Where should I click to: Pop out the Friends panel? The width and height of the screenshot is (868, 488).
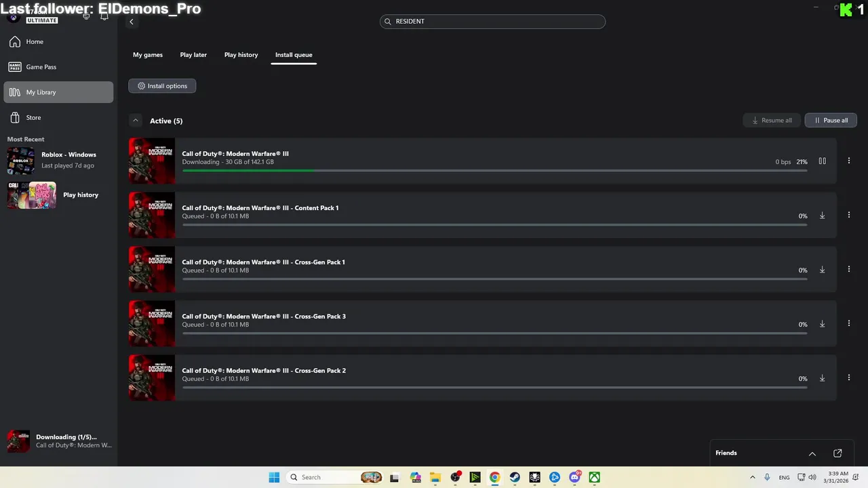[837, 453]
